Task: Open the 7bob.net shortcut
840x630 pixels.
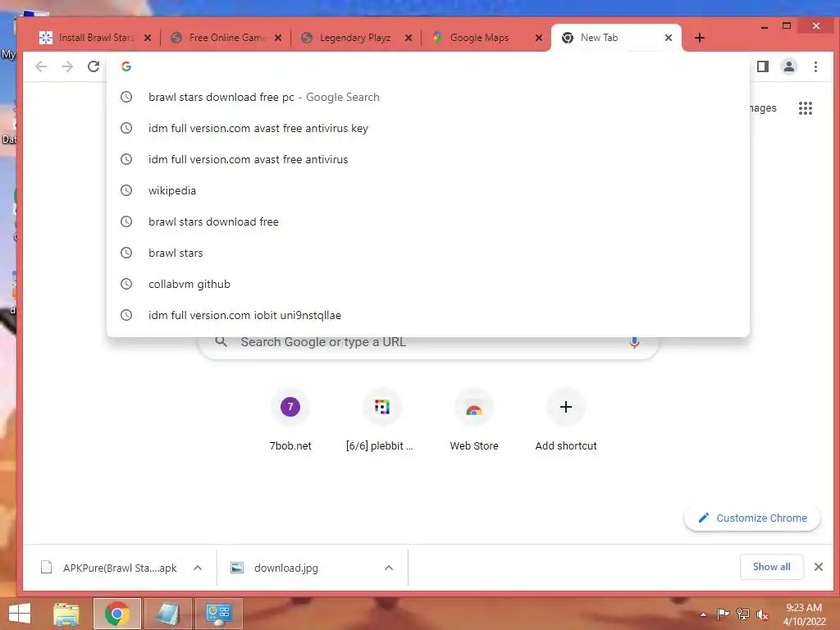Action: pos(290,421)
